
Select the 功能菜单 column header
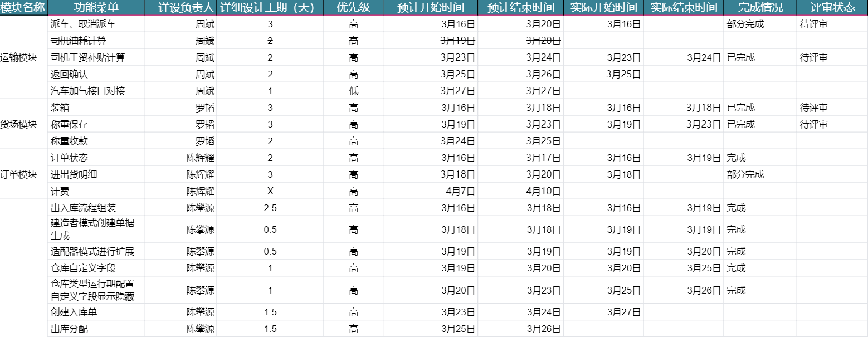(x=96, y=7)
